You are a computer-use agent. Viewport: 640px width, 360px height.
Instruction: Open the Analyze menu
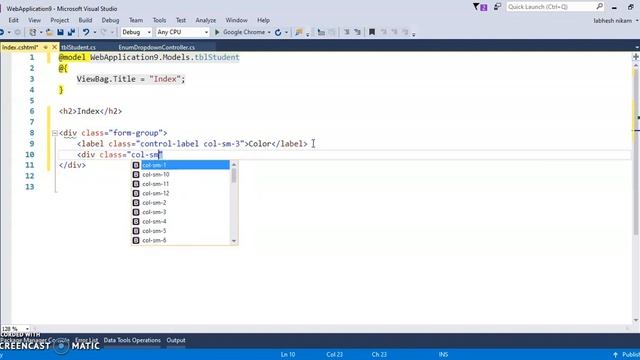(206, 20)
